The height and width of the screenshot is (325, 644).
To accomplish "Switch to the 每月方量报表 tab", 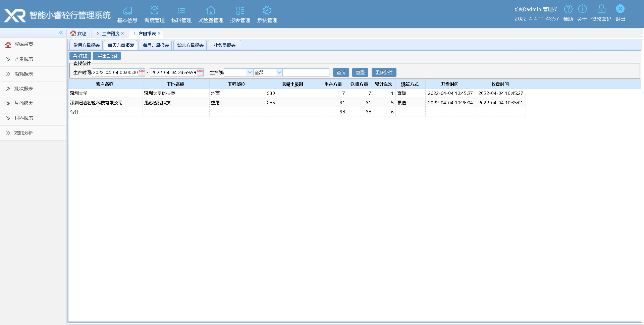I will (156, 45).
